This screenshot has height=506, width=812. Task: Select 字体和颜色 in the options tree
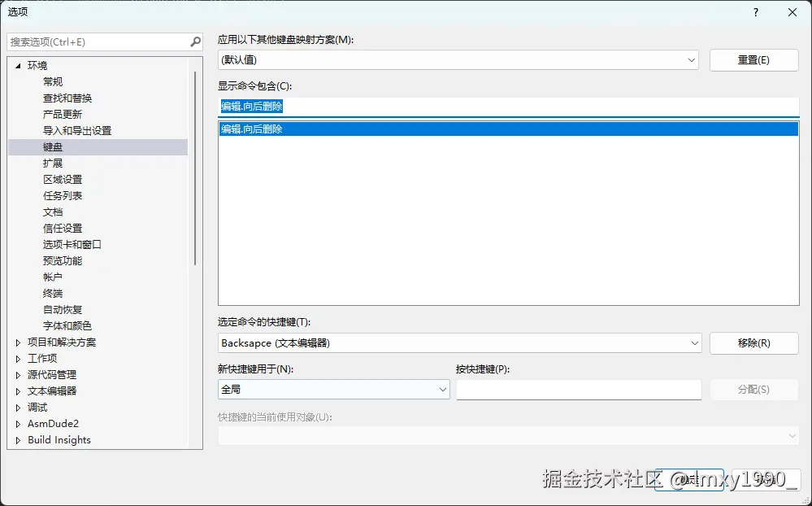(x=67, y=326)
